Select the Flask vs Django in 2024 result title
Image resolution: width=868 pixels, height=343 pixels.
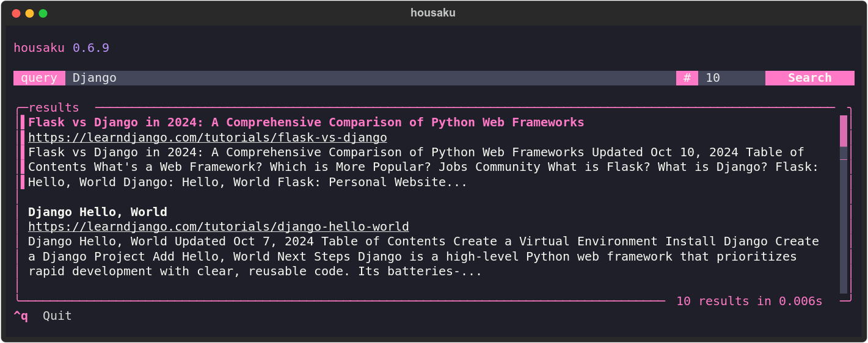coord(306,122)
